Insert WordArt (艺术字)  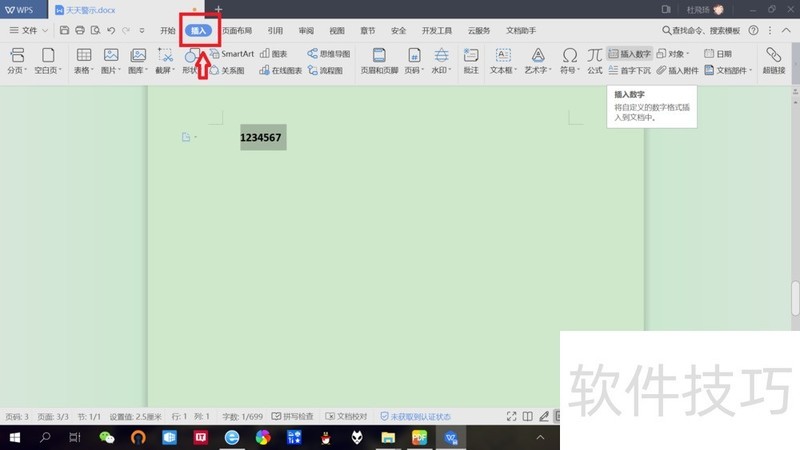[538, 61]
